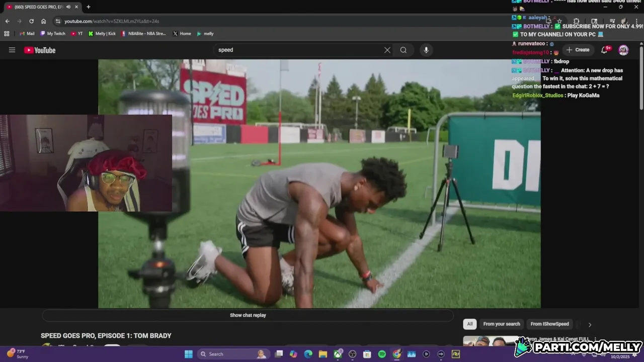The height and width of the screenshot is (362, 644).
Task: Select the All filter chip
Action: (469, 324)
